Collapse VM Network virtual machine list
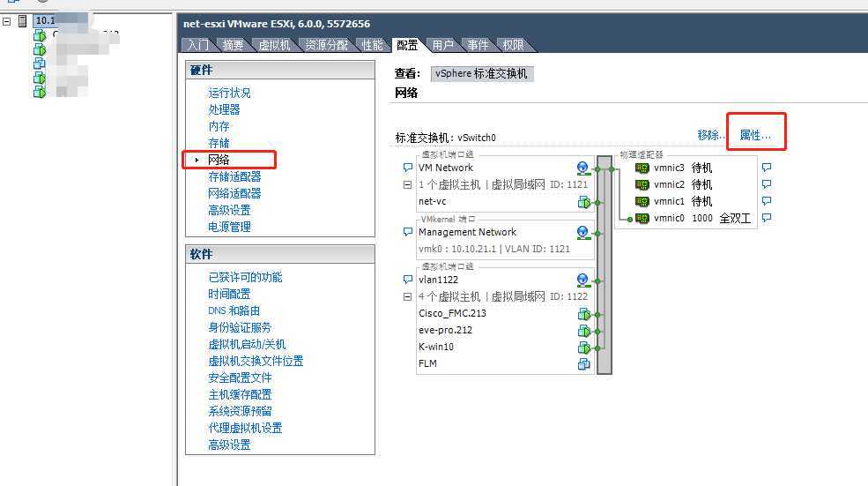 (407, 184)
